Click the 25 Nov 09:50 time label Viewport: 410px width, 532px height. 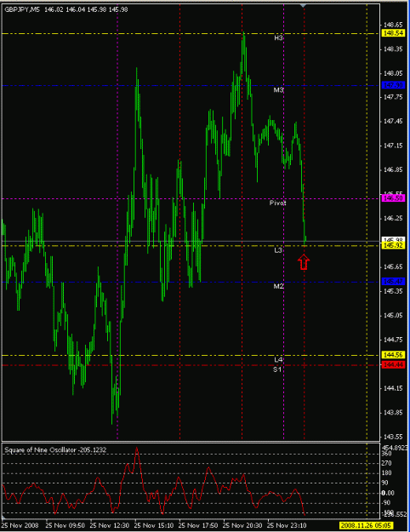pyautogui.click(x=65, y=525)
